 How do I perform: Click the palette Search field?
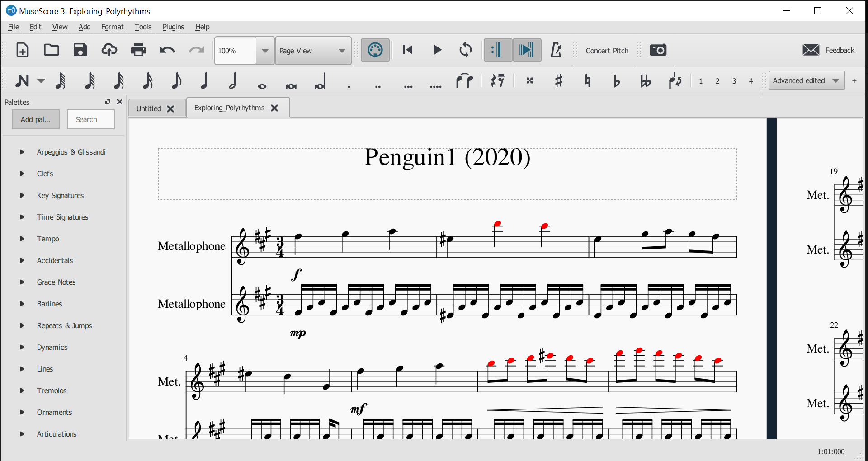coord(91,119)
